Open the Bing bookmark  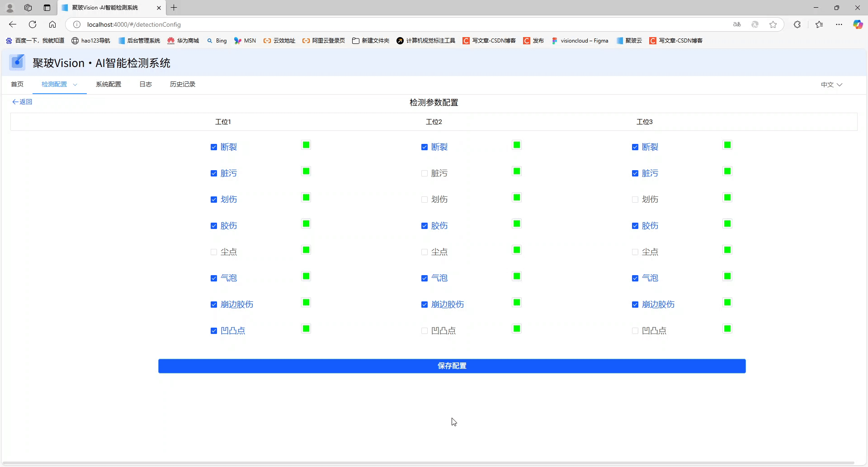point(217,41)
